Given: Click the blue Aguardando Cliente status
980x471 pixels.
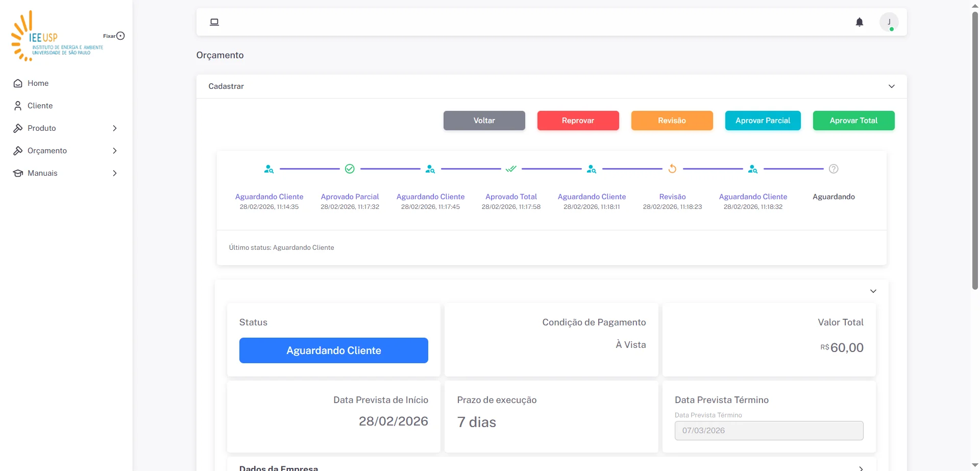Looking at the screenshot, I should (334, 350).
